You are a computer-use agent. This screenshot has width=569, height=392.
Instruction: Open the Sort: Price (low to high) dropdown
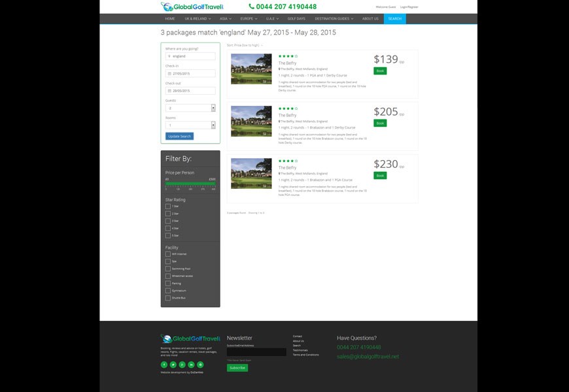click(245, 45)
